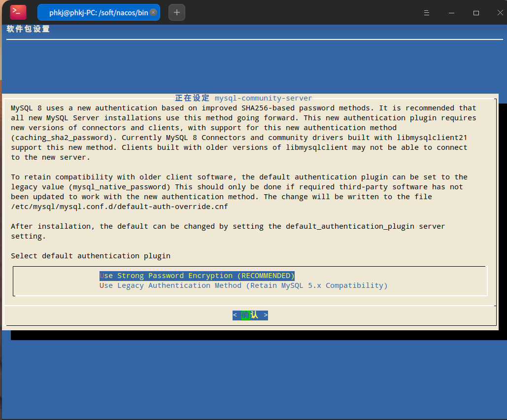Click the default-auth-override.cnf file path text
The width and height of the screenshot is (507, 420).
(119, 207)
